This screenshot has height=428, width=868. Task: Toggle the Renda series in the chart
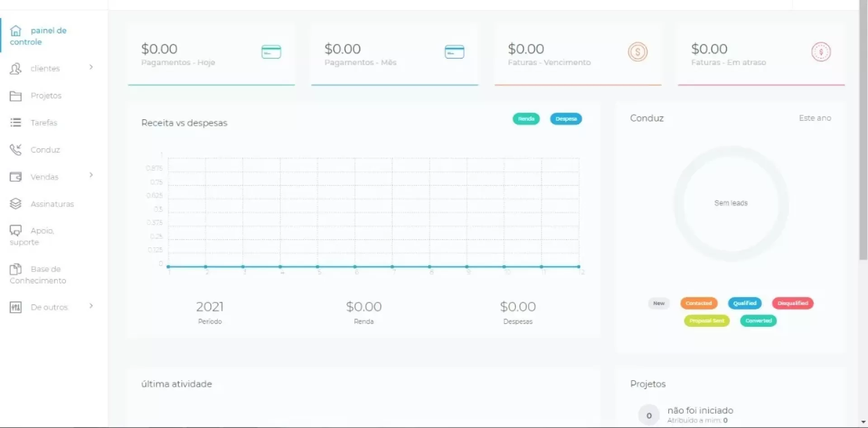[526, 119]
